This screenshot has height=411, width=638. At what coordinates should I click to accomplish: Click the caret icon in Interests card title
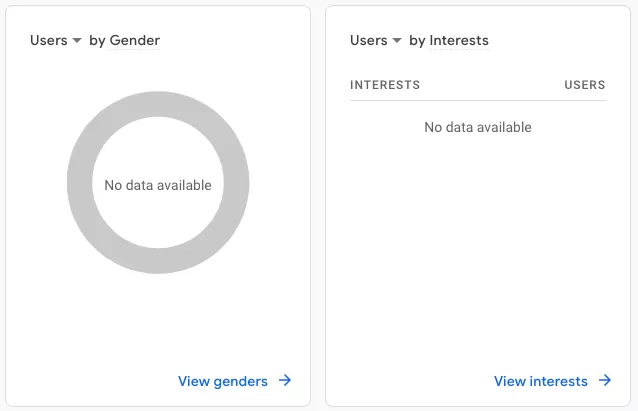point(397,40)
